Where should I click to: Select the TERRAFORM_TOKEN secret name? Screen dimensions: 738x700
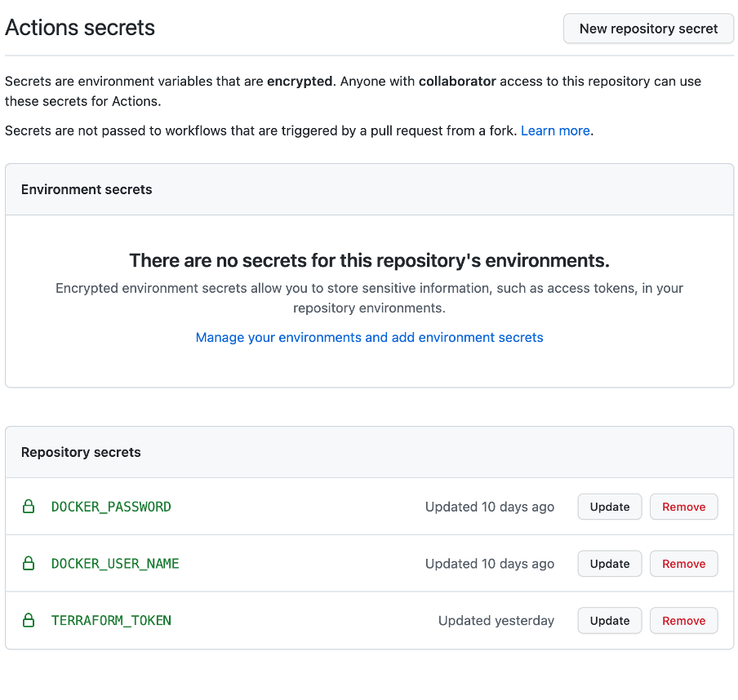(111, 620)
